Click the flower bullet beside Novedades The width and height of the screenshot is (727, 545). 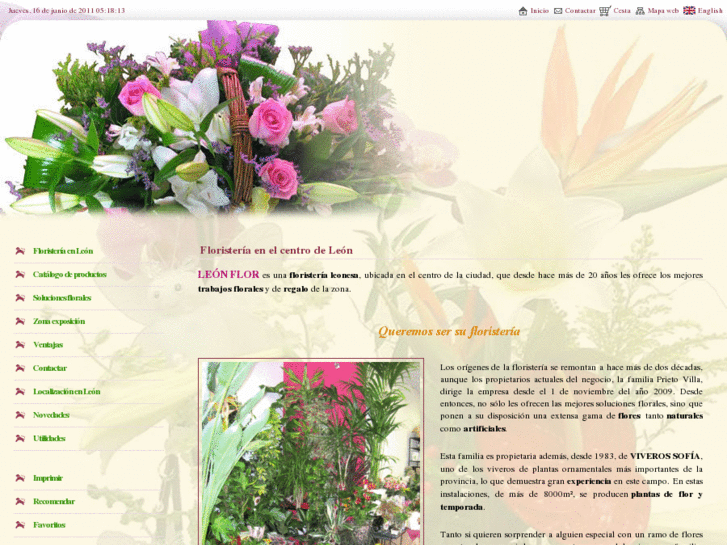click(20, 415)
